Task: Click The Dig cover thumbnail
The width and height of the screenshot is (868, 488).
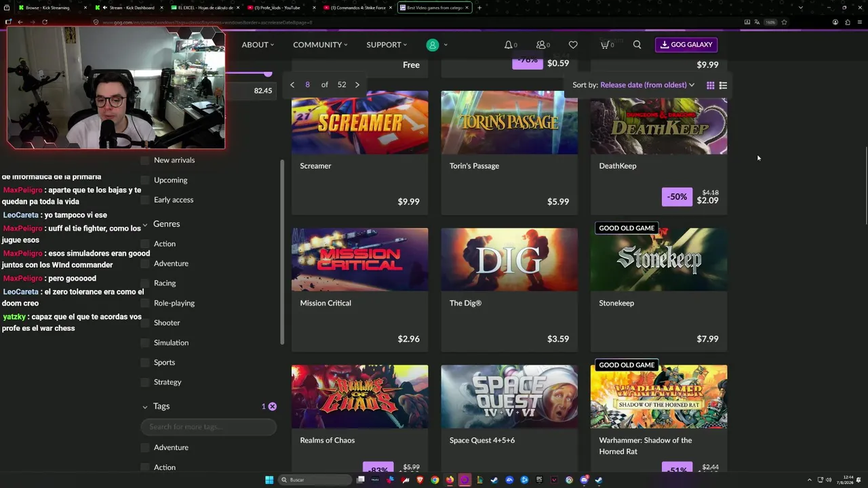Action: click(509, 260)
